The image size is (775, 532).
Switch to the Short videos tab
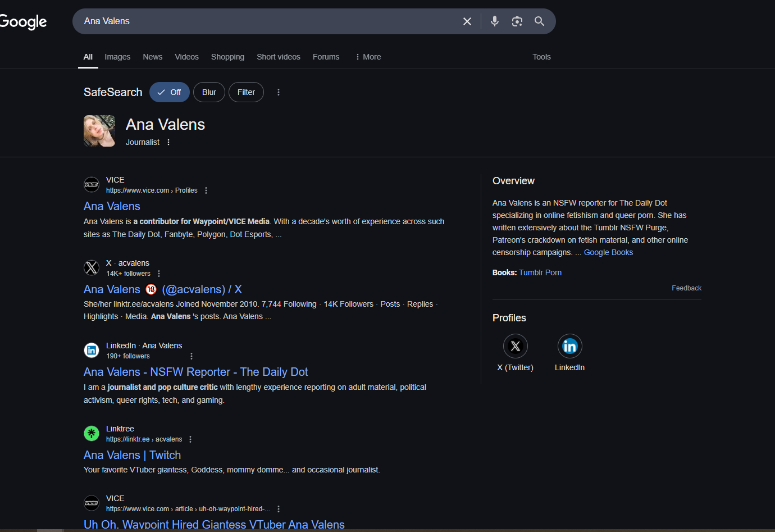(x=279, y=57)
